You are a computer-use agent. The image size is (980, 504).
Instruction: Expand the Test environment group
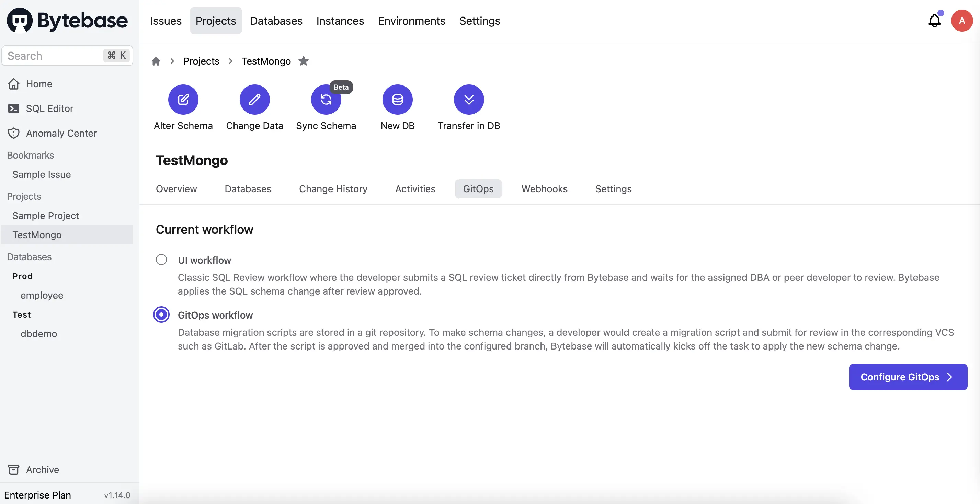tap(22, 314)
